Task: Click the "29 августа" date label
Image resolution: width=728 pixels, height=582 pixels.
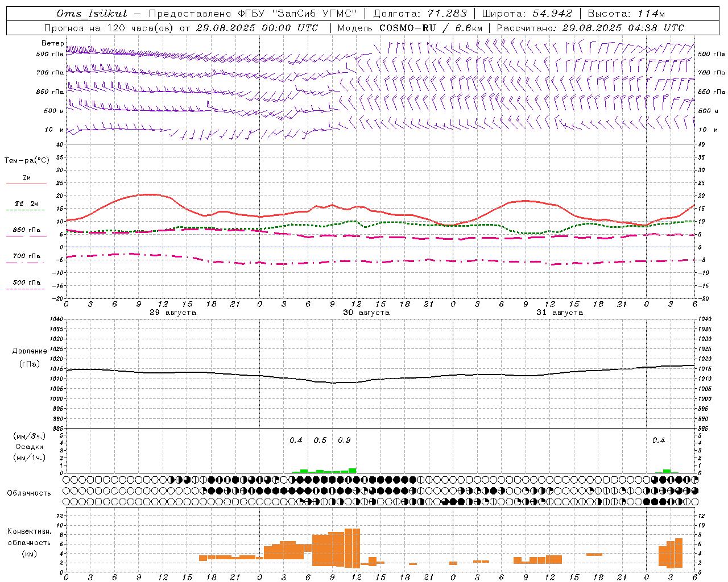Action: click(x=173, y=313)
